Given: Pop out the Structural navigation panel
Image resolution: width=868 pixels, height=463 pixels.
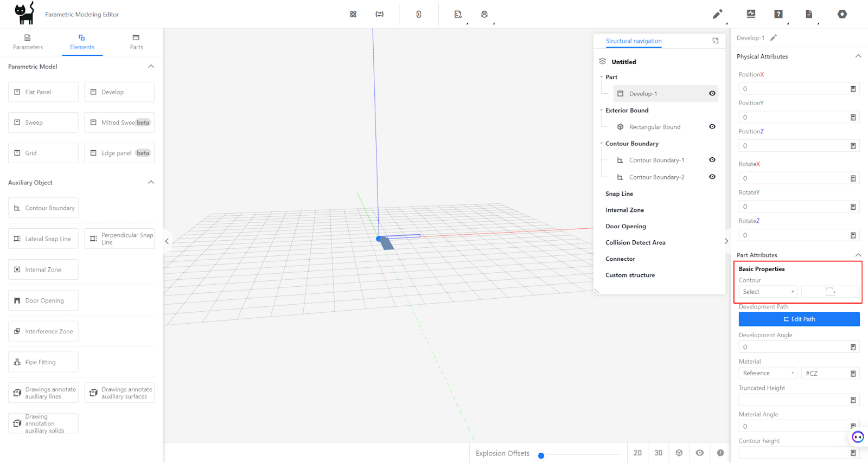Looking at the screenshot, I should 715,41.
